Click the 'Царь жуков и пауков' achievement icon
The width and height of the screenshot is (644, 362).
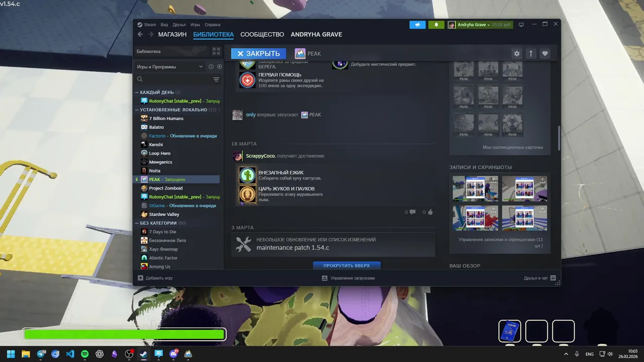(248, 195)
